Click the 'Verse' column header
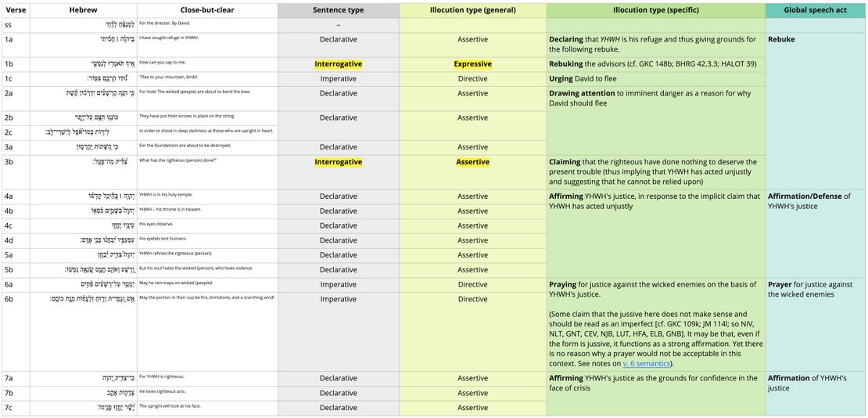The image size is (868, 418). [x=16, y=10]
